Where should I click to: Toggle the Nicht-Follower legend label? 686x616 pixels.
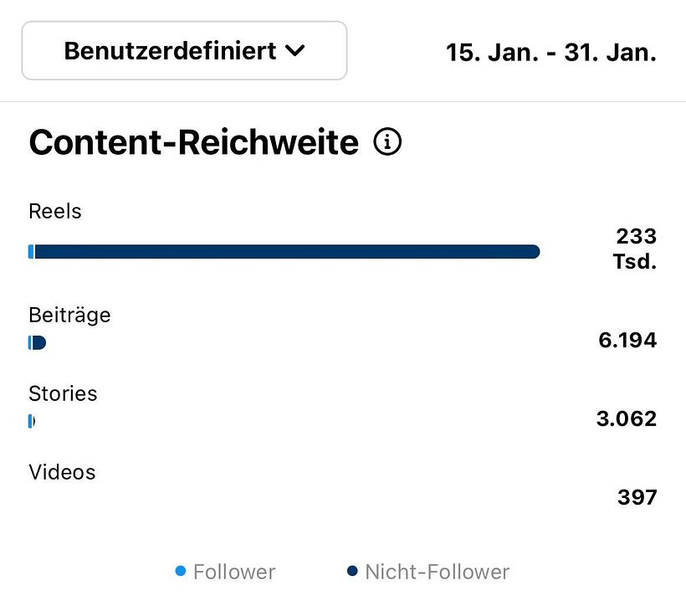tap(437, 572)
